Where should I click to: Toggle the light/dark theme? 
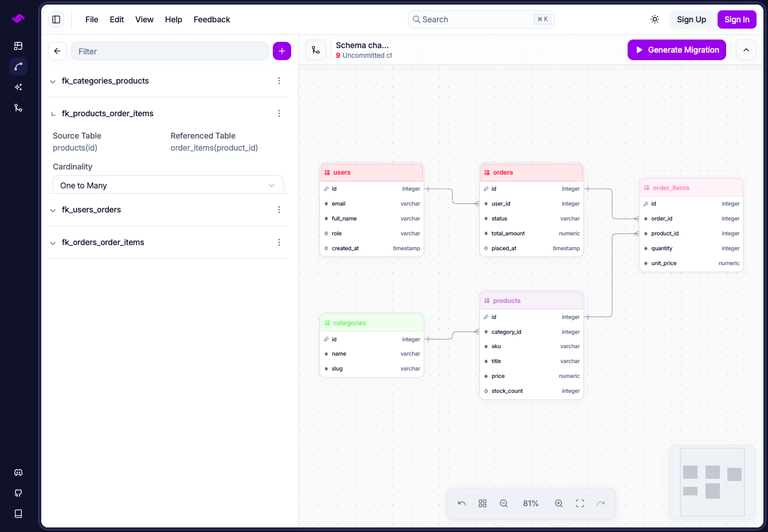click(655, 19)
